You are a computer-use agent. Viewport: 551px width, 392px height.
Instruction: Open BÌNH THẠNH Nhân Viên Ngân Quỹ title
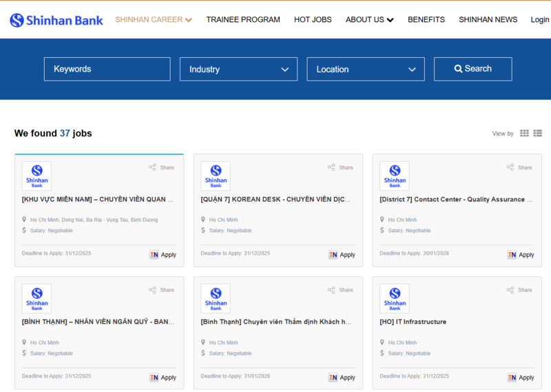(98, 322)
